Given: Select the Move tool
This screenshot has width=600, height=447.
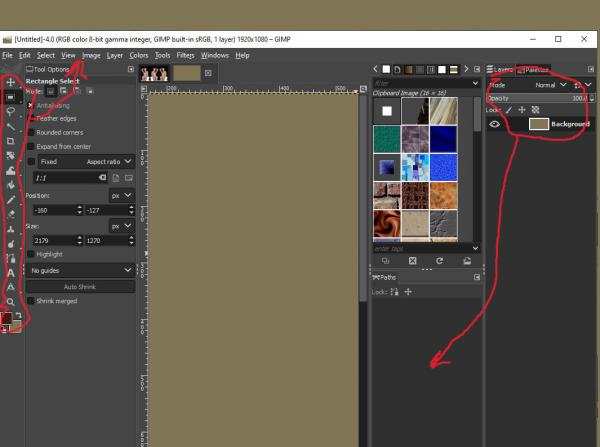Looking at the screenshot, I should point(11,82).
